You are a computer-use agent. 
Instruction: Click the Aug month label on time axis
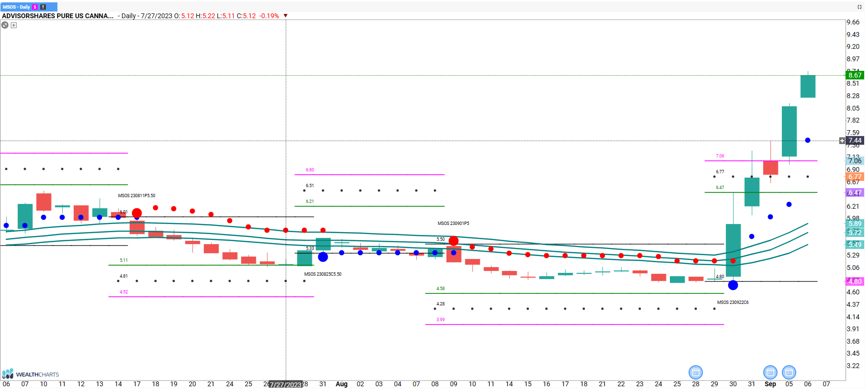342,384
